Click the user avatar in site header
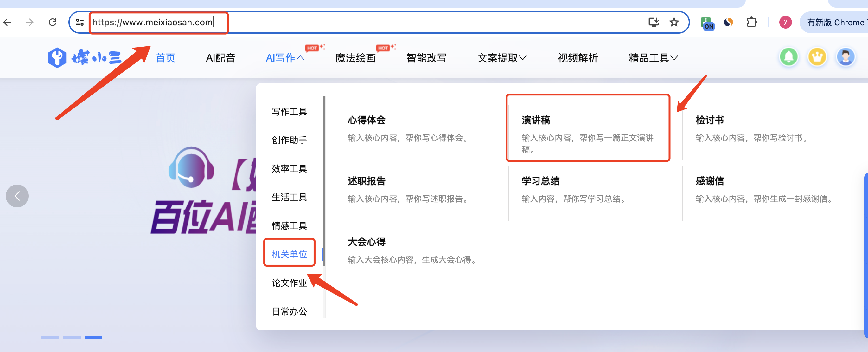The image size is (868, 352). (x=846, y=57)
